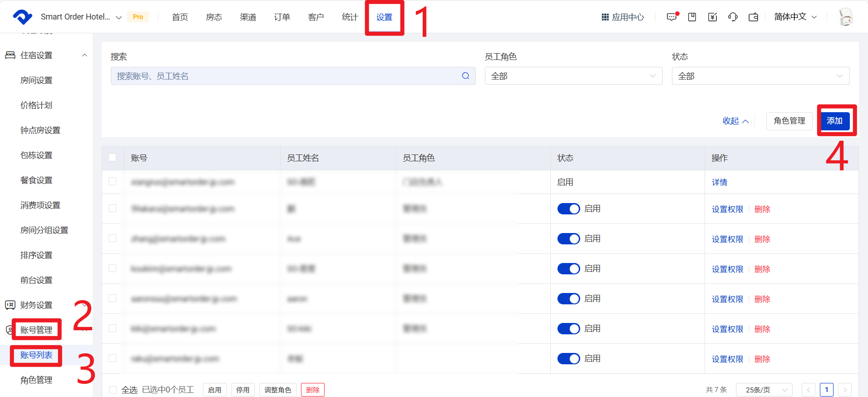Click the user avatar in top right
Image resolution: width=868 pixels, height=397 pixels.
[845, 17]
